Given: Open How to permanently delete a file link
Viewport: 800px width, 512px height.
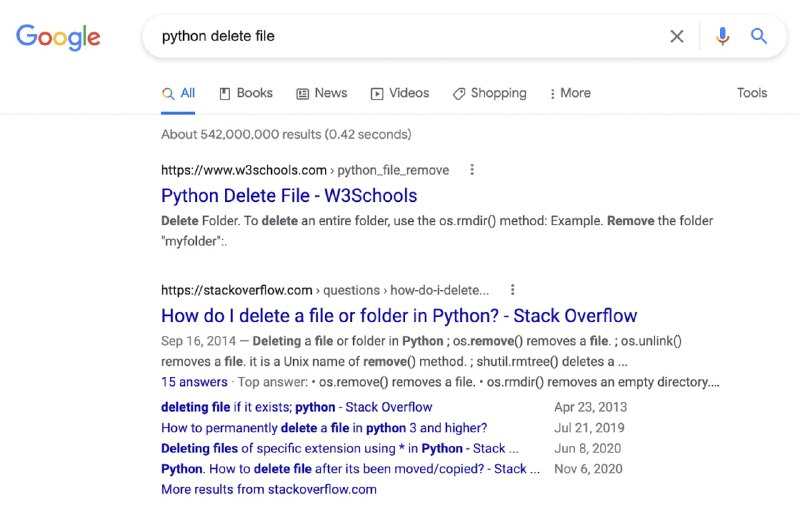Looking at the screenshot, I should pyautogui.click(x=324, y=428).
